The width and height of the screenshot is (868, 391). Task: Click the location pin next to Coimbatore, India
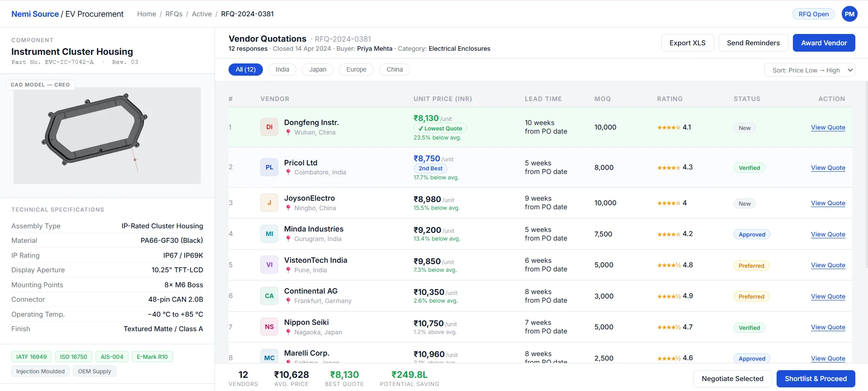tap(288, 172)
